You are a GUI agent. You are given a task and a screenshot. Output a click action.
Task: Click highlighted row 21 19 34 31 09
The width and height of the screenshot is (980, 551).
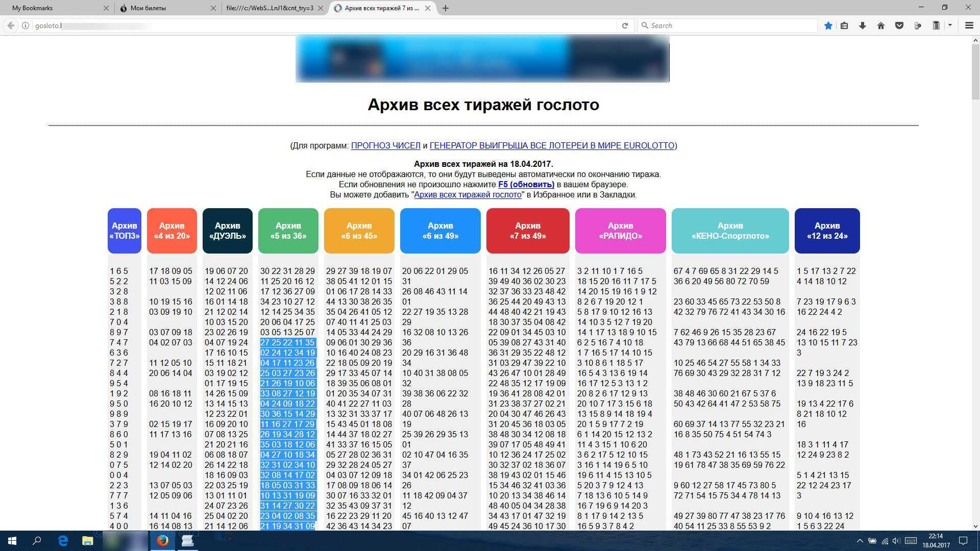click(288, 527)
